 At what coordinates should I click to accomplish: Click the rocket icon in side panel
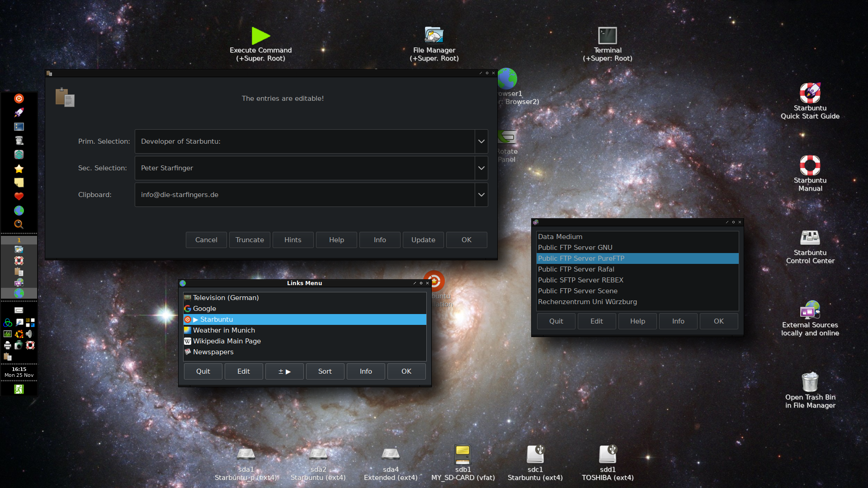click(19, 113)
